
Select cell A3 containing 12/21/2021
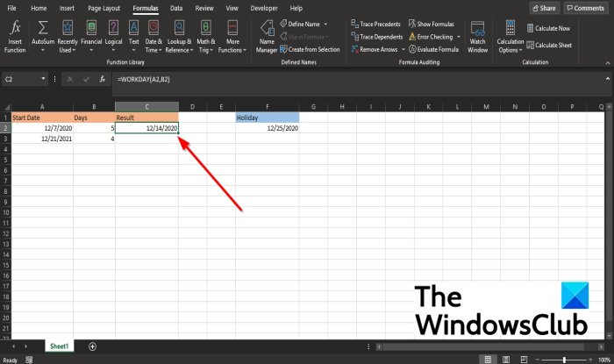click(42, 139)
